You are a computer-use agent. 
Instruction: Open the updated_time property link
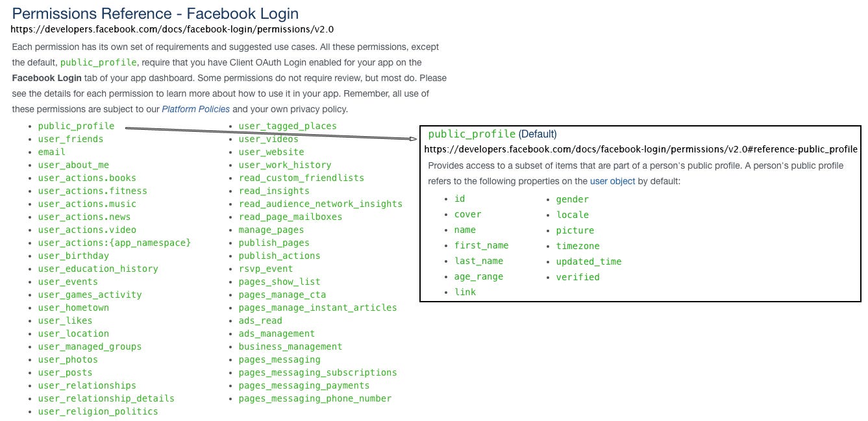pos(589,261)
